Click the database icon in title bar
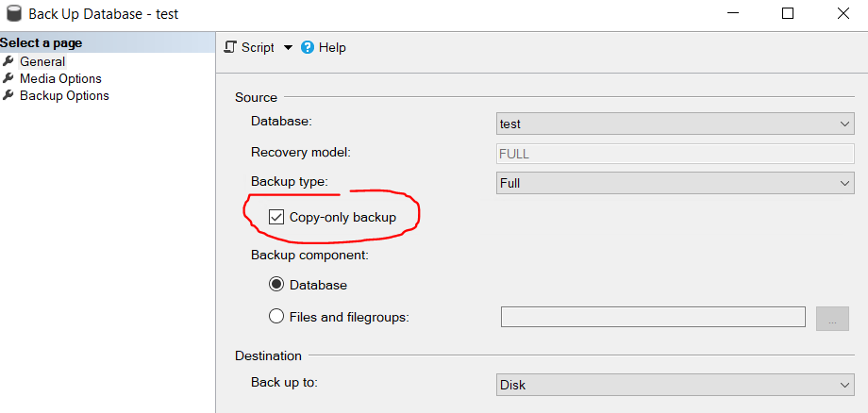This screenshot has width=868, height=413. [x=14, y=13]
